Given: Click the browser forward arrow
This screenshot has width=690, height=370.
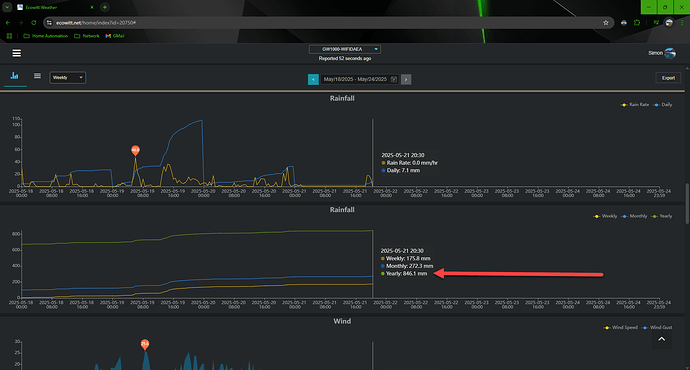Looking at the screenshot, I should (21, 22).
